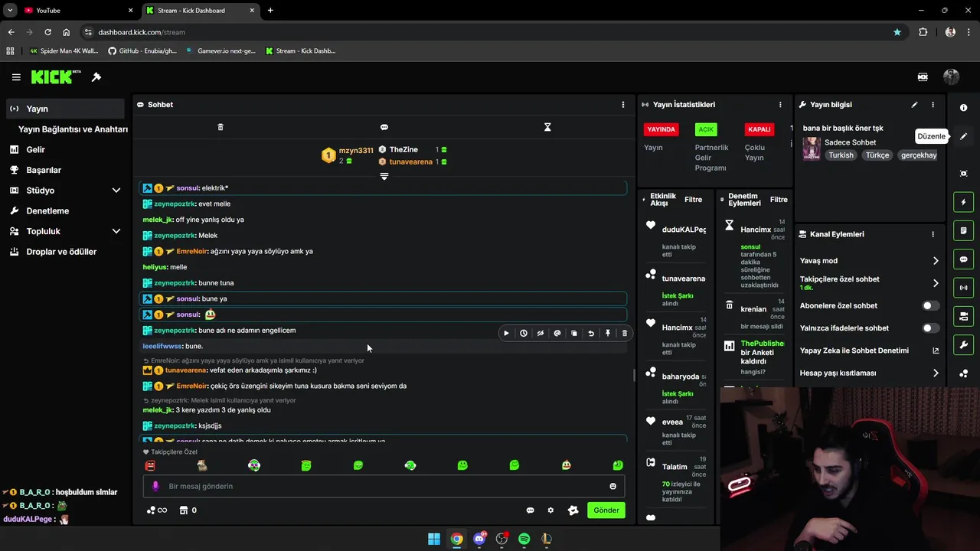Open the shop icon showing 0

pyautogui.click(x=188, y=510)
